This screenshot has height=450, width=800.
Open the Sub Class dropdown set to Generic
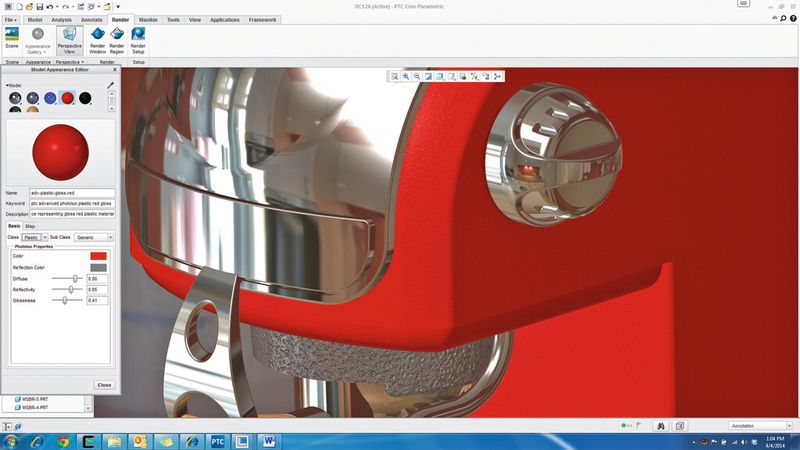coord(94,237)
